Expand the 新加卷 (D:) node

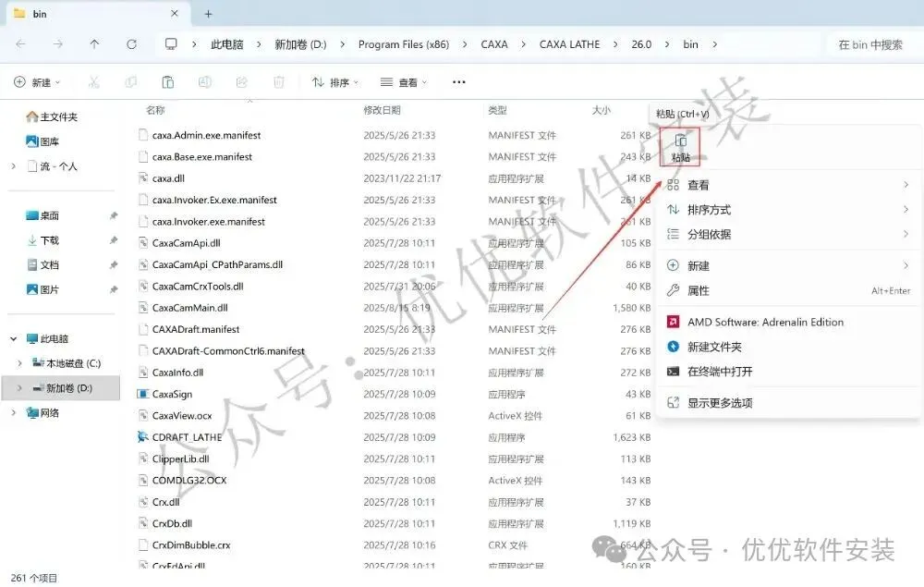point(19,388)
